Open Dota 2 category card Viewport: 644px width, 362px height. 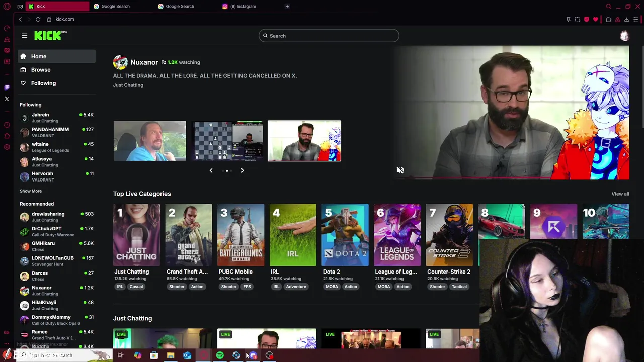(x=345, y=235)
